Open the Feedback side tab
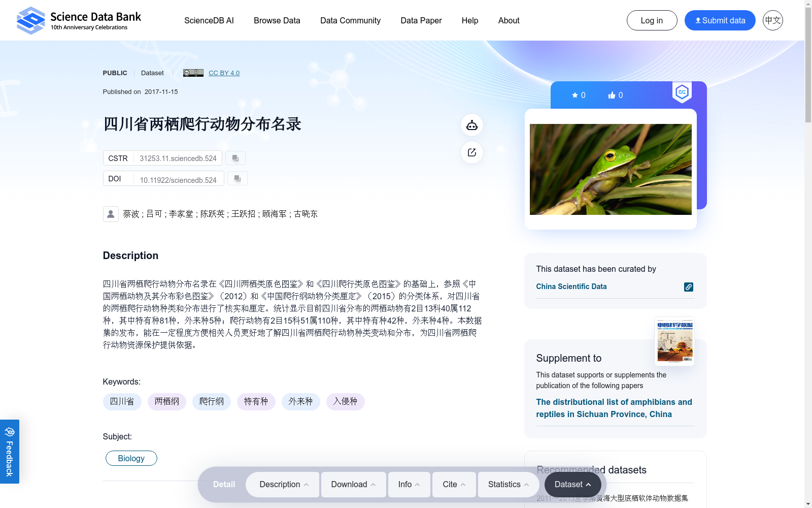The height and width of the screenshot is (508, 812). pos(10,452)
